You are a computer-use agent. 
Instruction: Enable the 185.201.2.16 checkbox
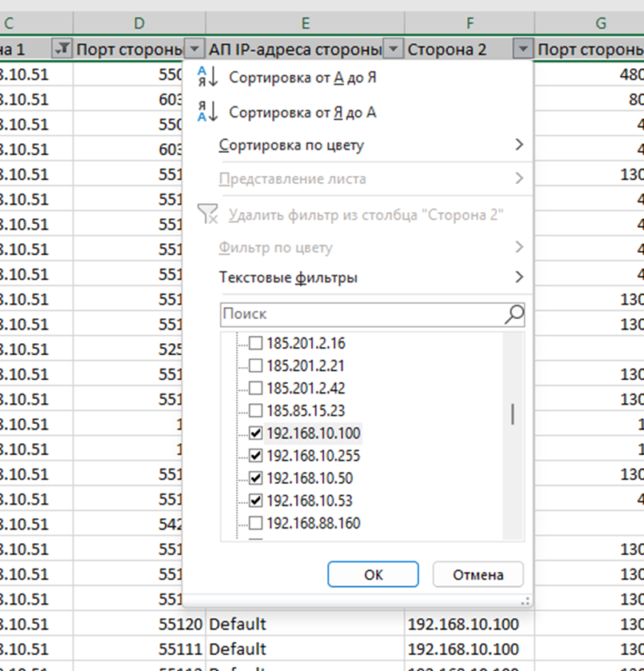(x=255, y=343)
